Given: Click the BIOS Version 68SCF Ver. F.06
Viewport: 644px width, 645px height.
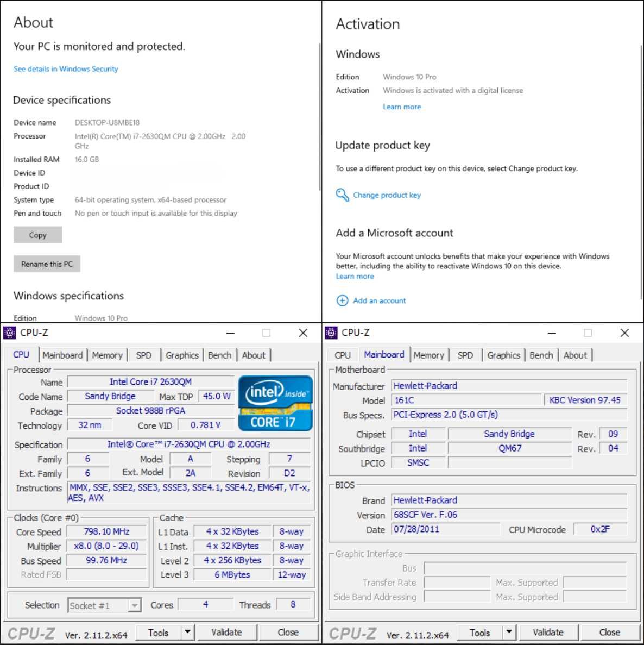Looking at the screenshot, I should tap(510, 515).
